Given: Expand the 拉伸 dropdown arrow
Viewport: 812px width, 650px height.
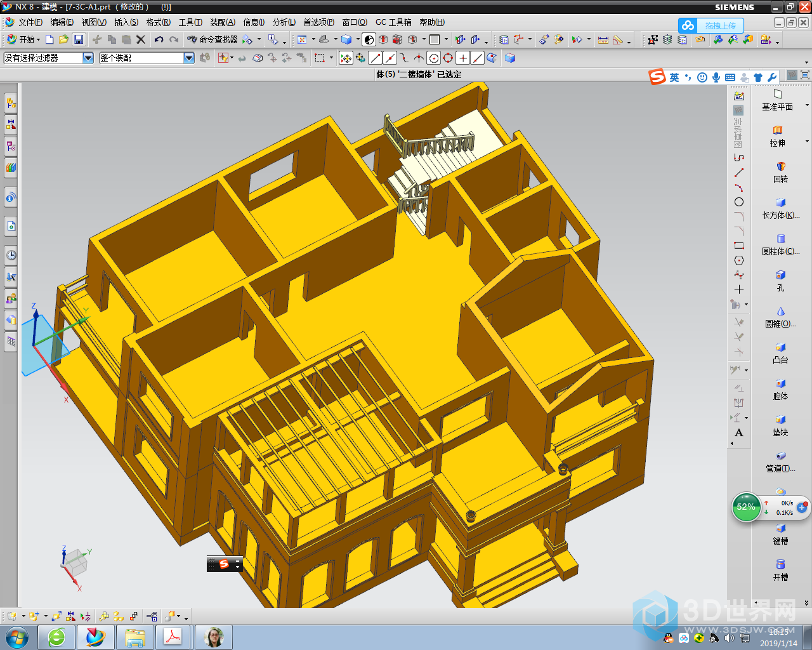Looking at the screenshot, I should 807,142.
